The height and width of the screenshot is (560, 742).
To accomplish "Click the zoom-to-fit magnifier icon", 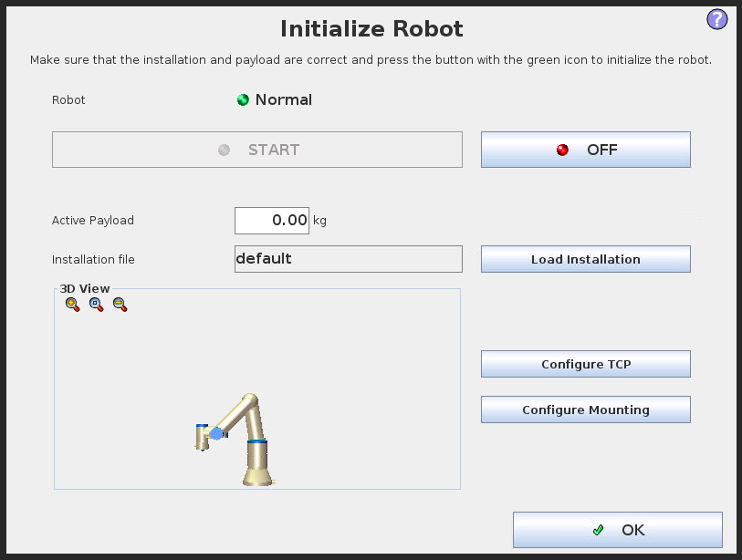I will coord(96,305).
